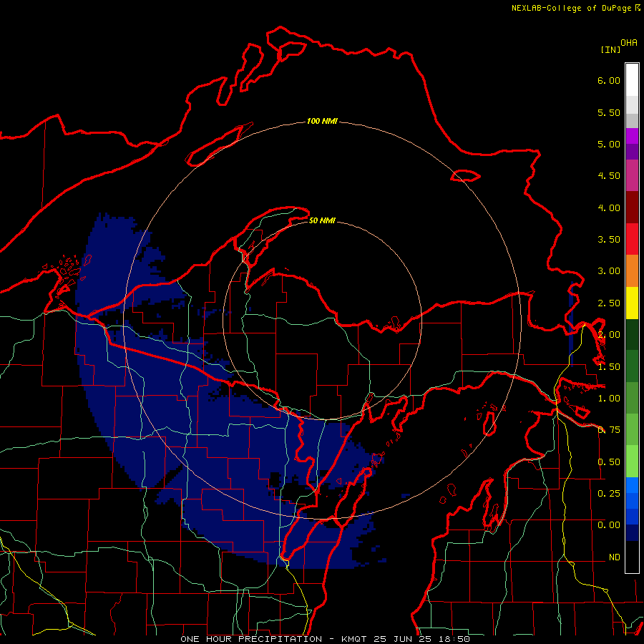Click the 1.00 legend value

(x=609, y=399)
